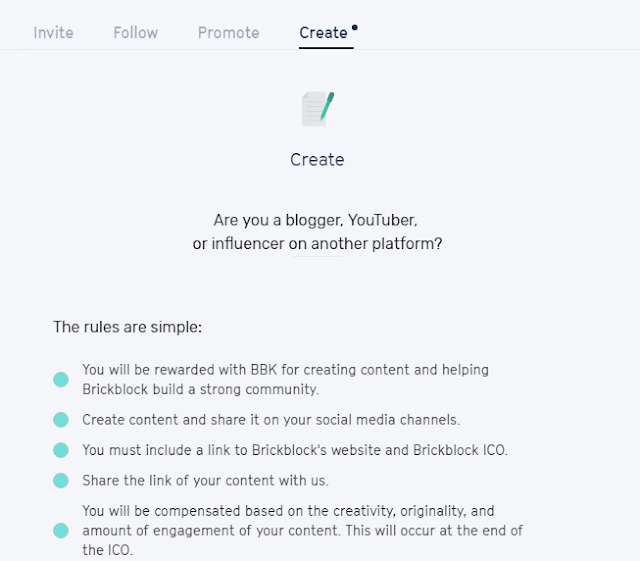Click the Create heading below the icon

pyautogui.click(x=317, y=160)
